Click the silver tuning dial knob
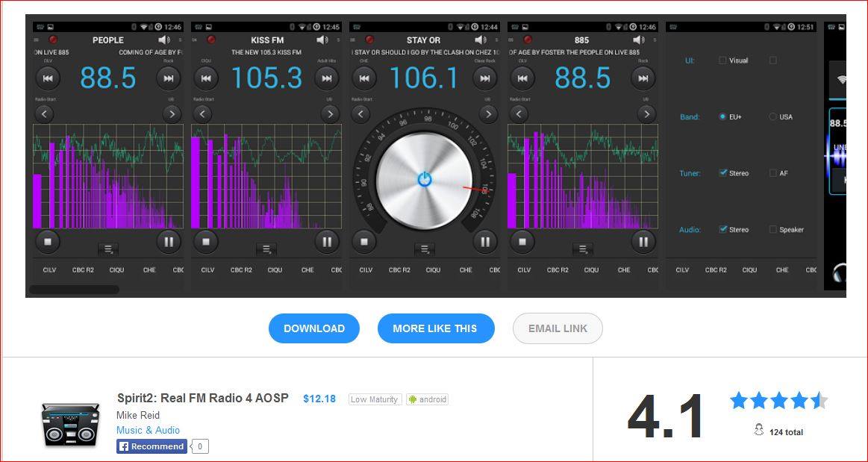Image resolution: width=868 pixels, height=462 pixels. [425, 181]
